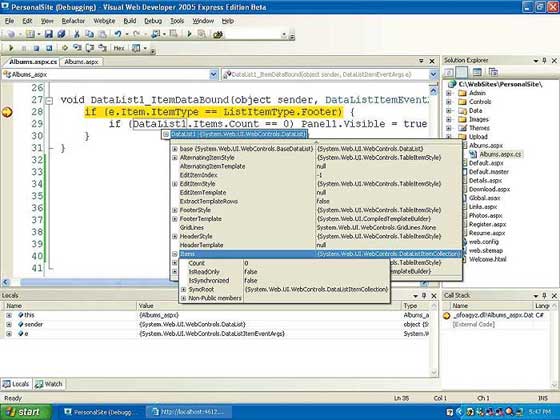Toggle Hex display in debug toolbar
560x420 pixels.
pos(119,48)
